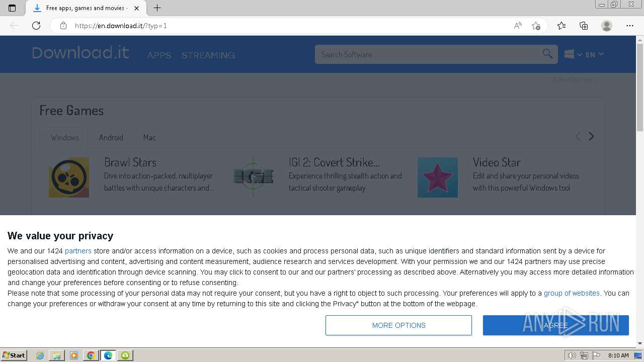
Task: Open the media player taskbar icon
Action: [x=74, y=355]
